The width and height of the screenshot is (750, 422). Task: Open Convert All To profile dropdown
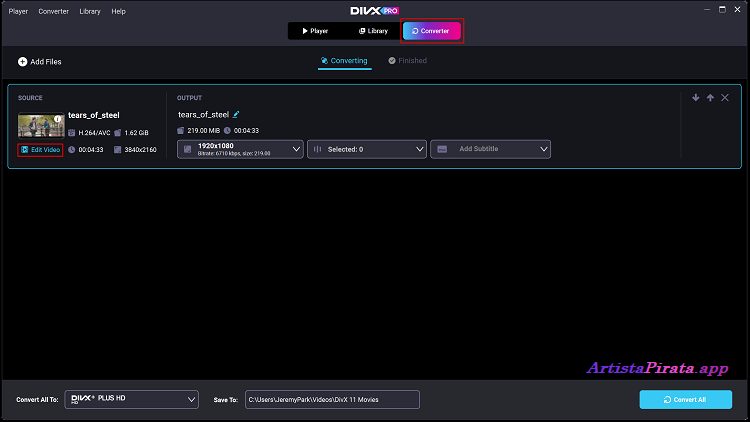(x=132, y=400)
